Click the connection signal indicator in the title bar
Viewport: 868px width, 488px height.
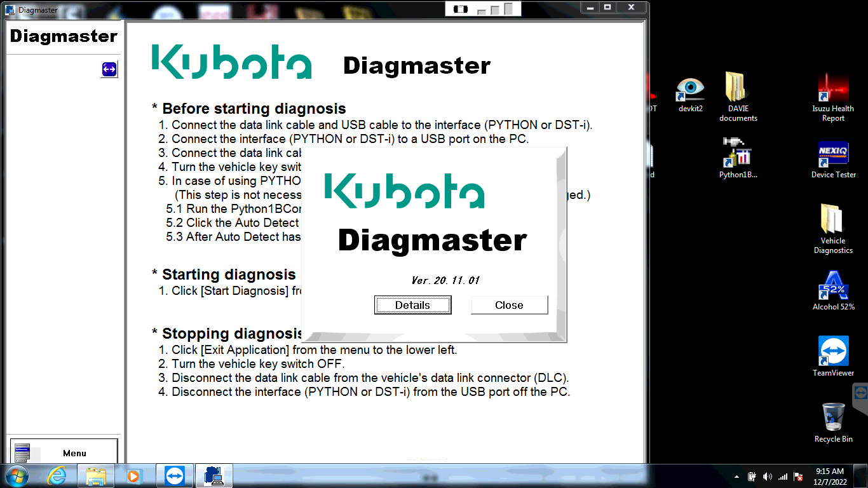coord(483,9)
